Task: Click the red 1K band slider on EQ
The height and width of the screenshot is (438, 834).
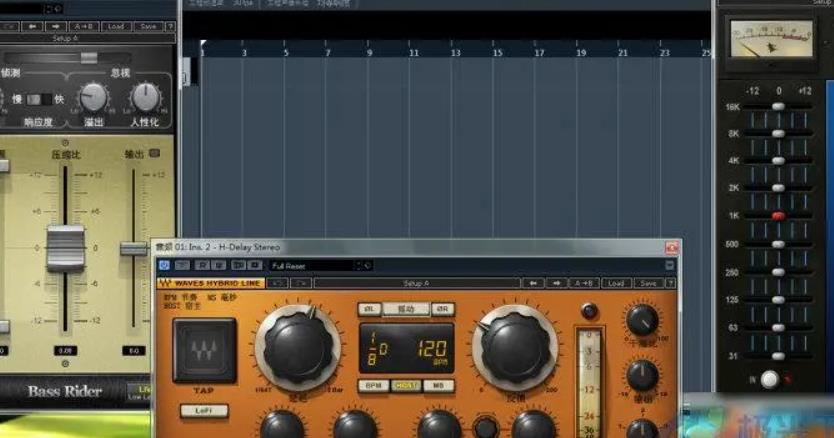Action: 778,216
